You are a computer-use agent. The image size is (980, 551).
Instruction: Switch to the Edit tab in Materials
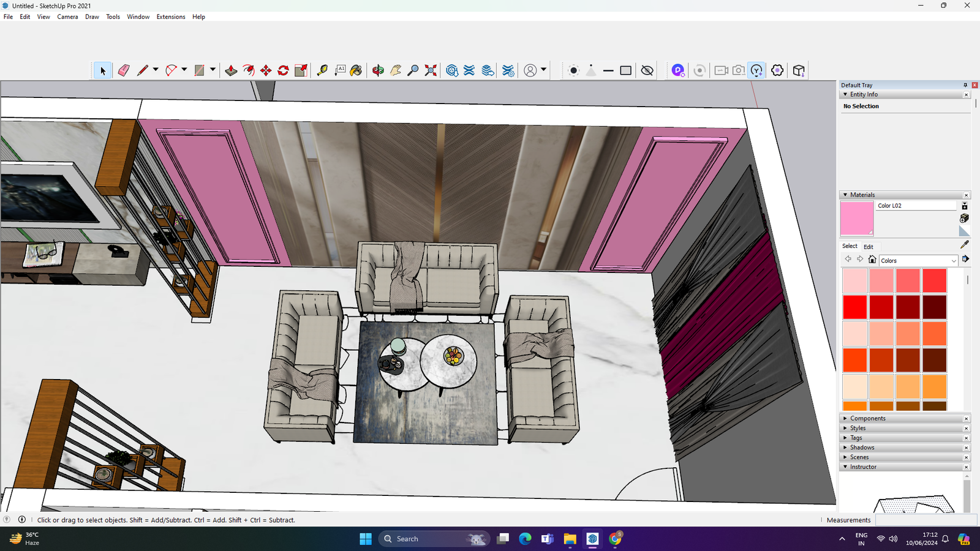pos(868,247)
